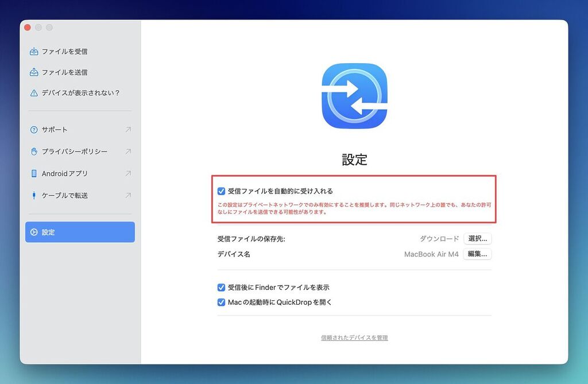The width and height of the screenshot is (588, 384).
Task: Open external arrow next to Androidアプリ
Action: (x=128, y=173)
